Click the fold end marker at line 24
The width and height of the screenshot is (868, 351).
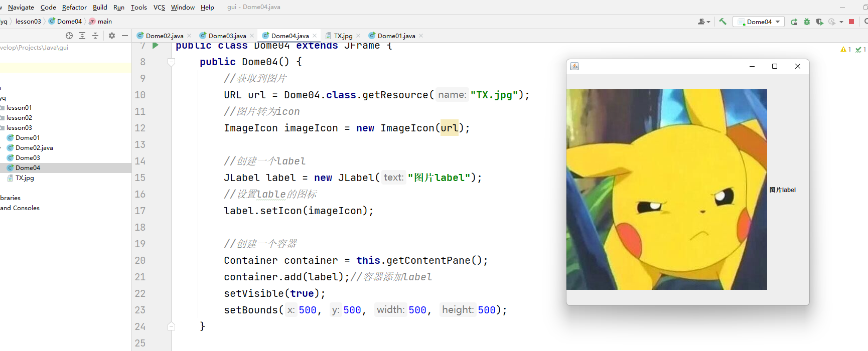(171, 326)
